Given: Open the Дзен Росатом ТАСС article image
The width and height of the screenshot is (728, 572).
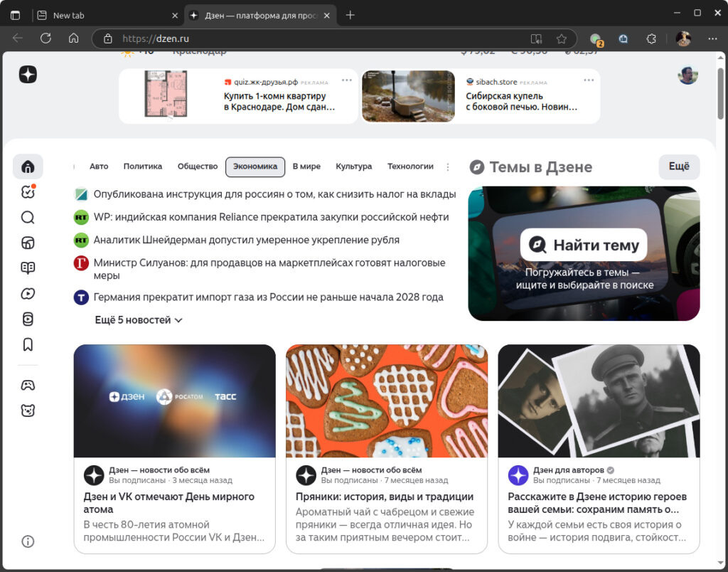Looking at the screenshot, I should pyautogui.click(x=175, y=401).
